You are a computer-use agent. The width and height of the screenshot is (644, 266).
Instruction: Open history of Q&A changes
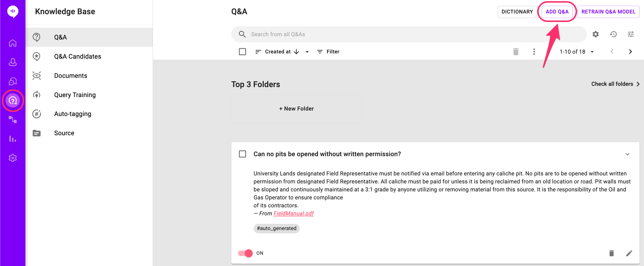[613, 34]
